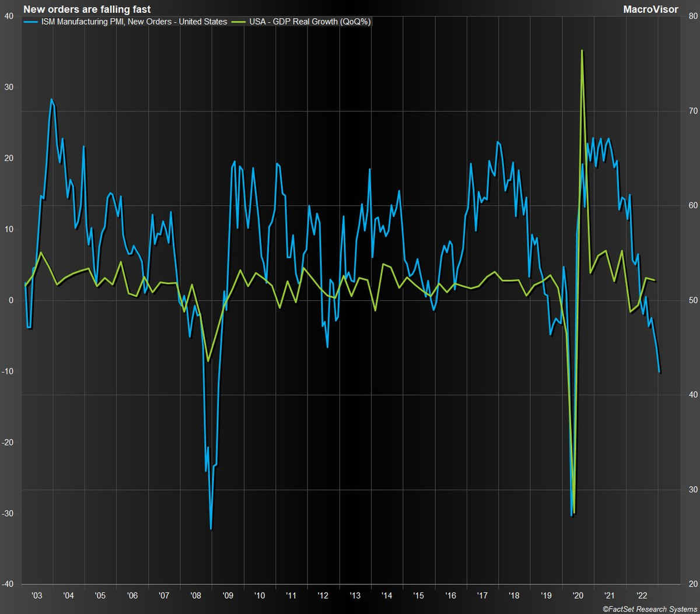Click the blue line's final point after '22
The width and height of the screenshot is (700, 614).
[x=659, y=371]
